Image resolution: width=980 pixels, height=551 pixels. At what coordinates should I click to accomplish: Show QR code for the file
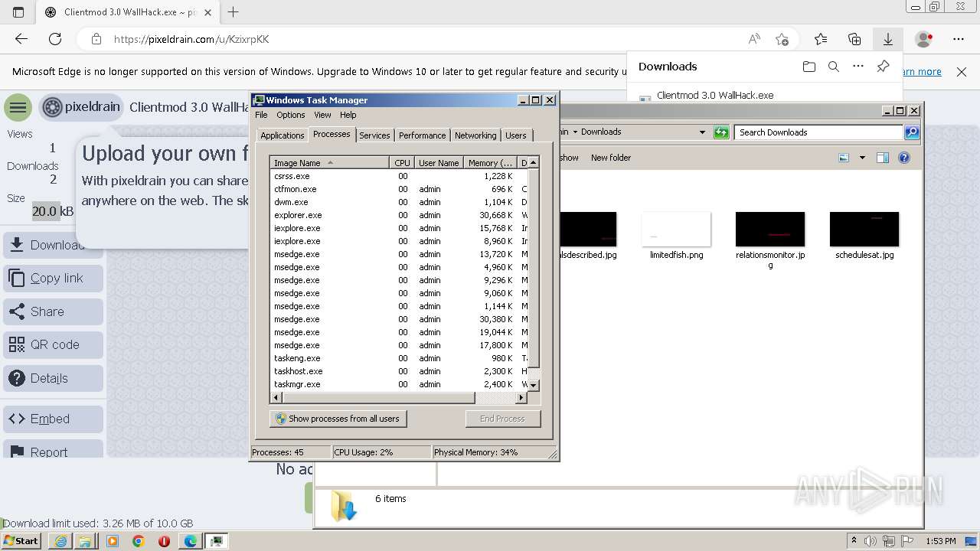pos(53,345)
